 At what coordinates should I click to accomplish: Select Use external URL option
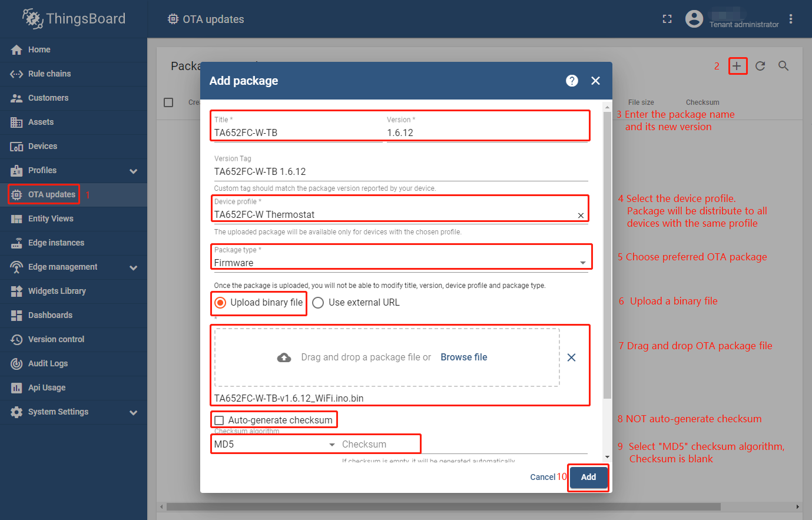click(x=356, y=303)
